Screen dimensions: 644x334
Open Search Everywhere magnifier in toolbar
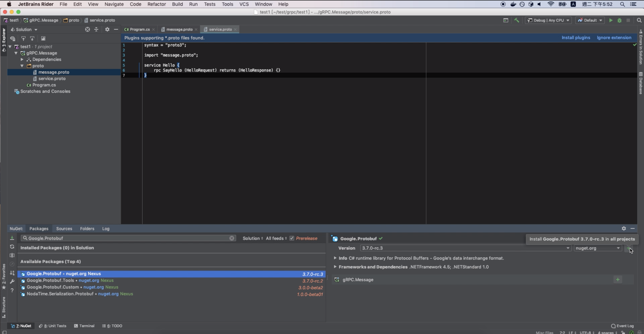tap(639, 20)
